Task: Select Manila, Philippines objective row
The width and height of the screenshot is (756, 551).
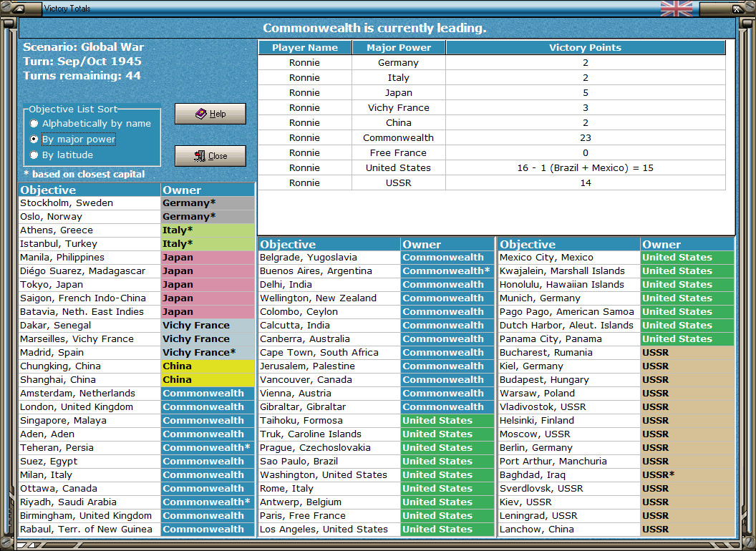Action: tap(89, 258)
